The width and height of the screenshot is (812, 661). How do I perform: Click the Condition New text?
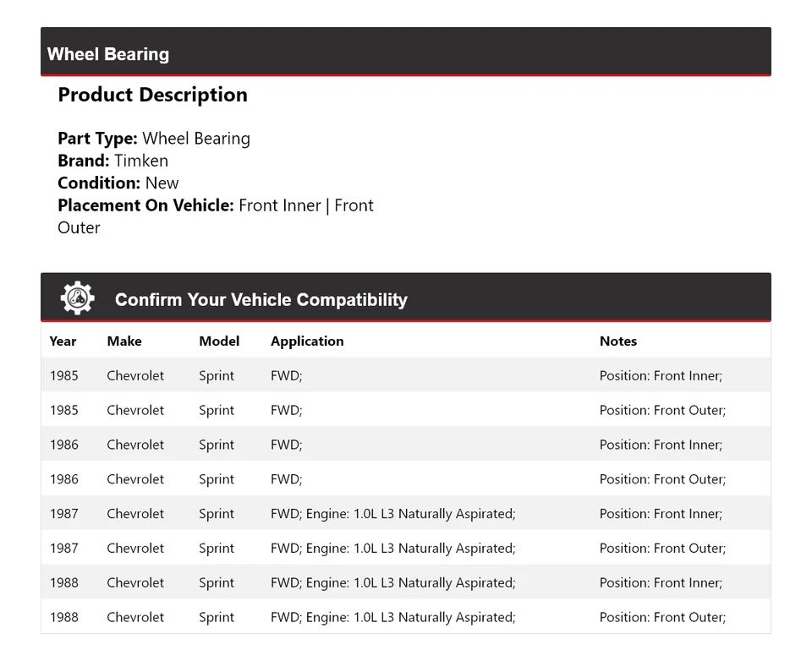click(118, 183)
